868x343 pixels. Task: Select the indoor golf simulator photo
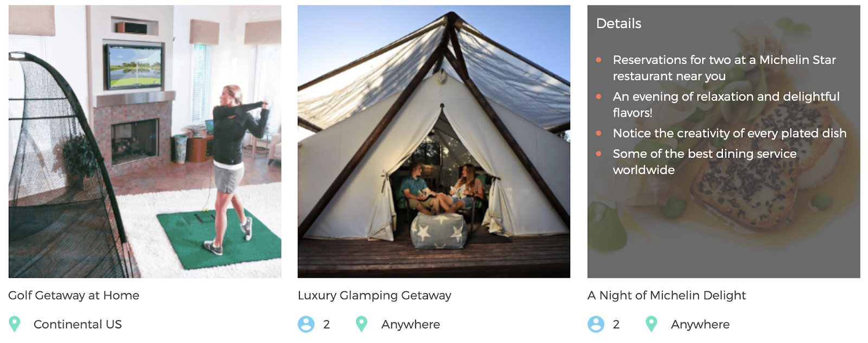point(145,142)
